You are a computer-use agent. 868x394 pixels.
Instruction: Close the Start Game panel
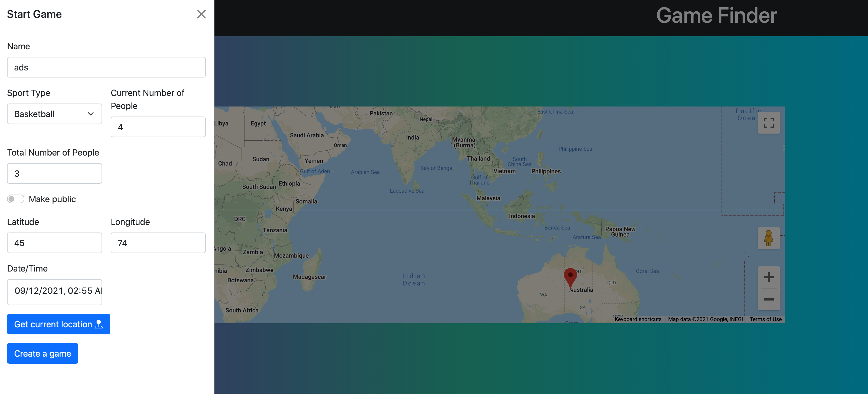point(201,14)
